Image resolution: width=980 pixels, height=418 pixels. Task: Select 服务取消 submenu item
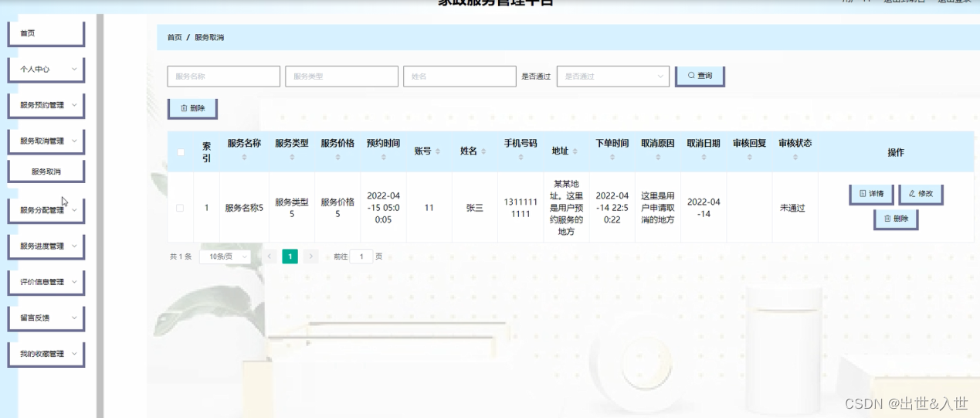[x=46, y=171]
